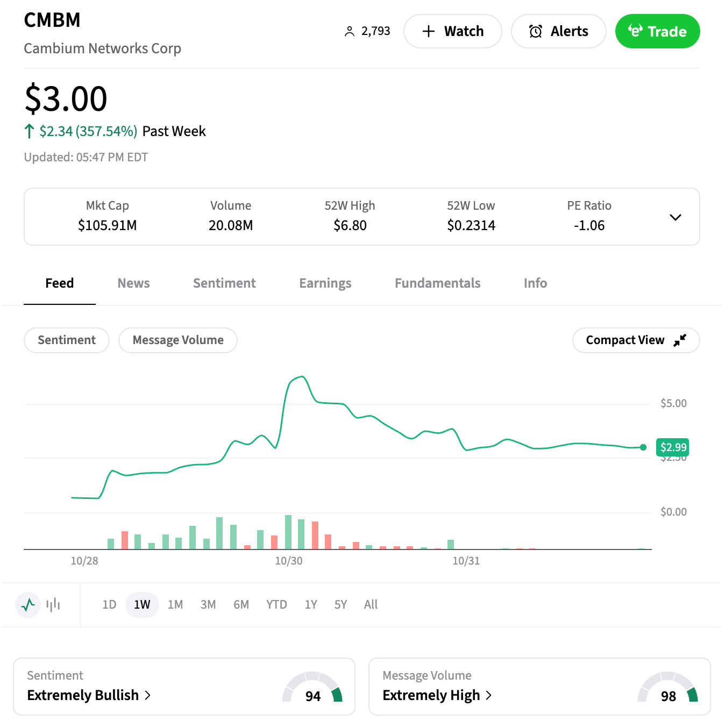Expand the stock stats panel chevron
Screen dimensions: 725x728
(676, 217)
